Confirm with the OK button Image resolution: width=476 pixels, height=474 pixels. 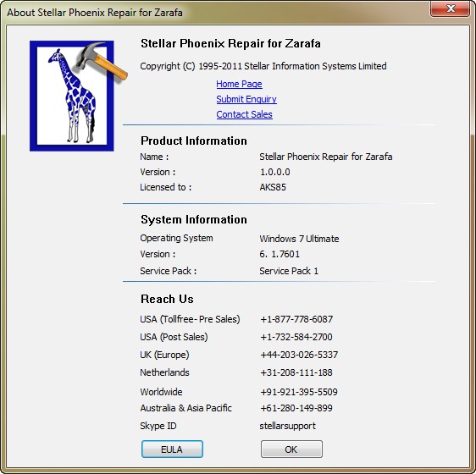pos(291,449)
